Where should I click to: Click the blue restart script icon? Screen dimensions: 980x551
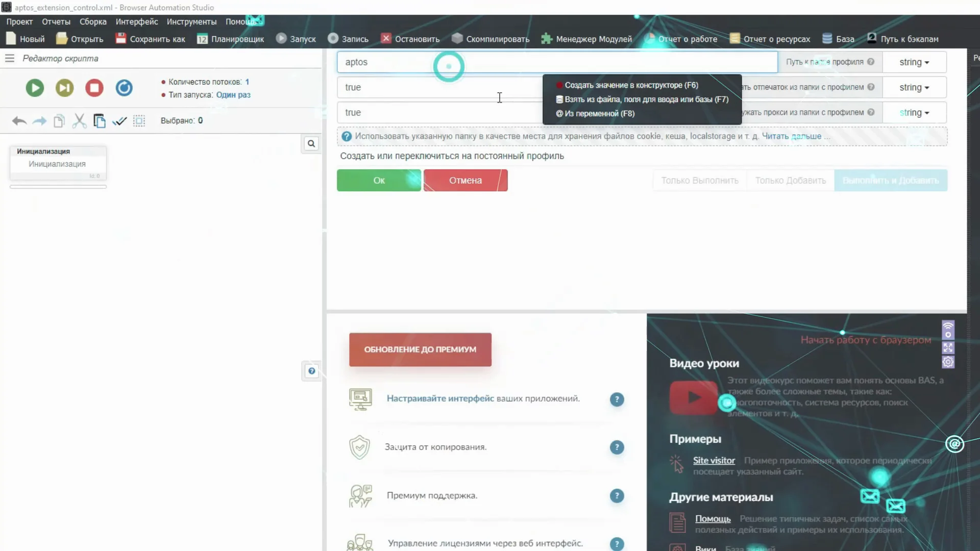(x=124, y=88)
